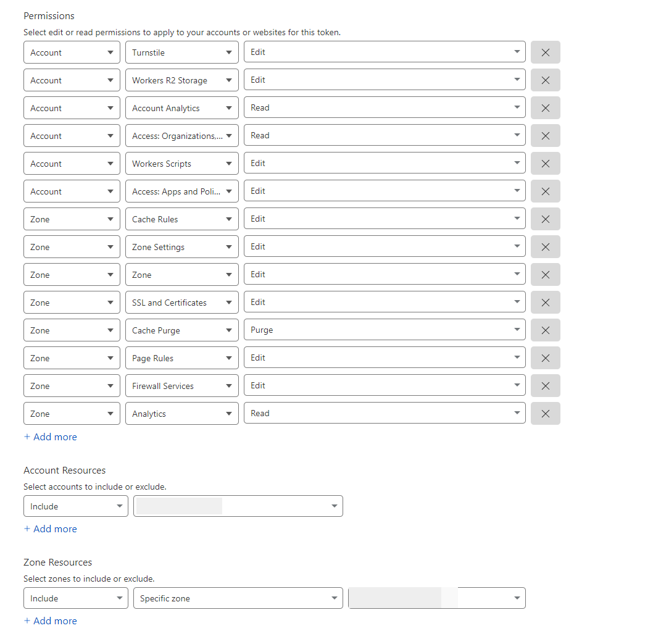
Task: Change the Account Analytics access level from Read
Action: point(383,107)
